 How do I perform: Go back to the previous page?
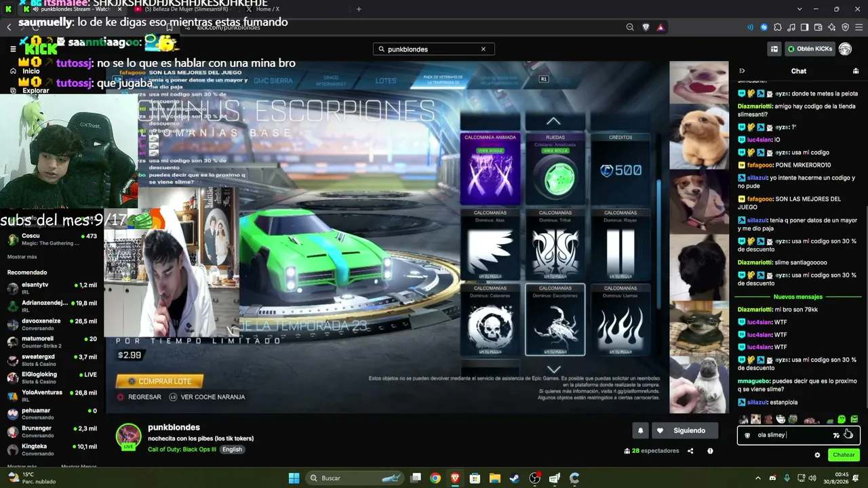point(9,27)
